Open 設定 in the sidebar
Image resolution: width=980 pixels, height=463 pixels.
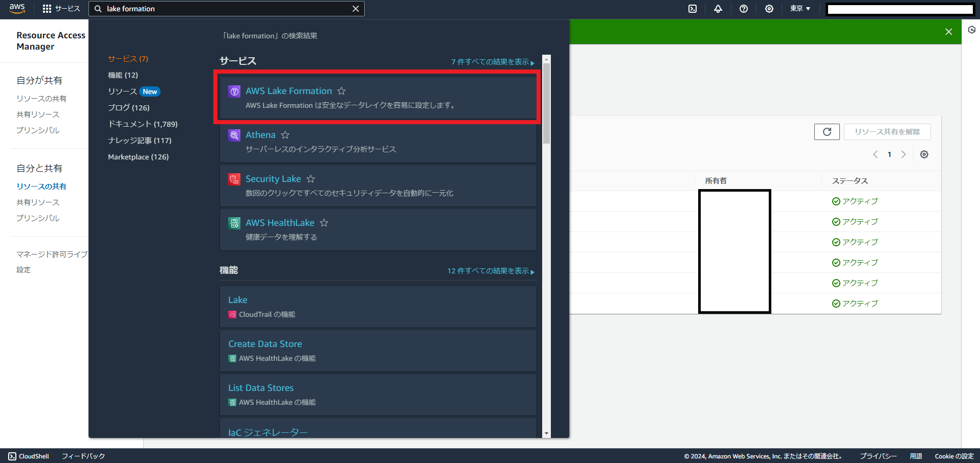(24, 270)
